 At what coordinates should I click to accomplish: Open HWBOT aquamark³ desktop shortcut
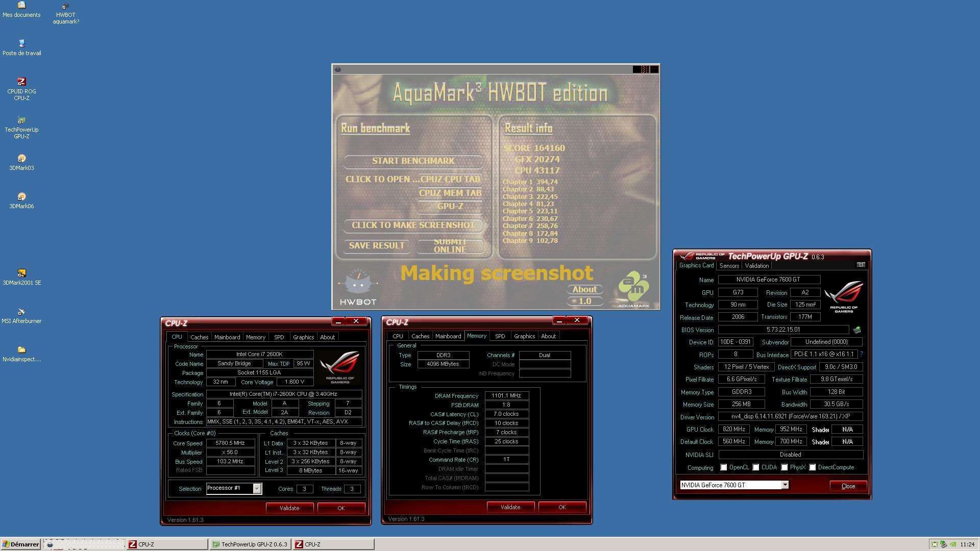point(65,14)
